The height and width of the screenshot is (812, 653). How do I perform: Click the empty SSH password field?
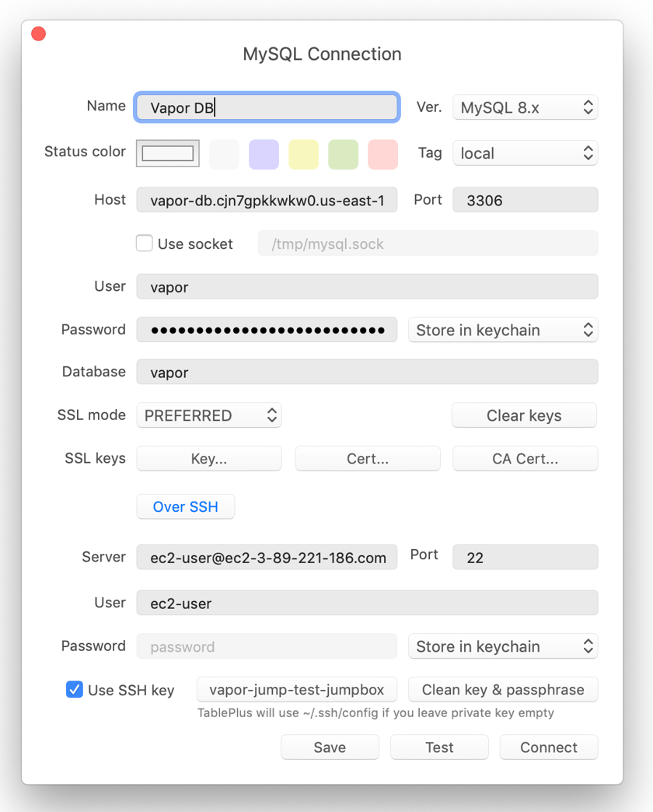[267, 646]
